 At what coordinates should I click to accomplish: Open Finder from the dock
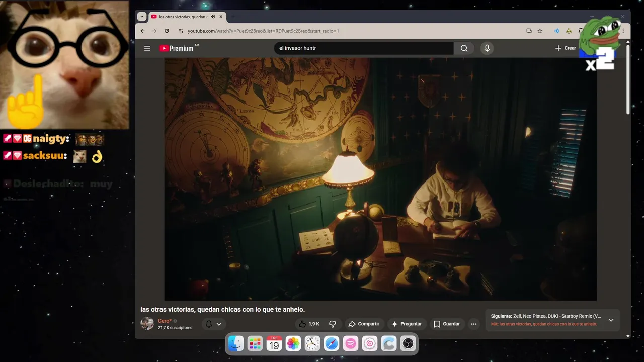[236, 344]
